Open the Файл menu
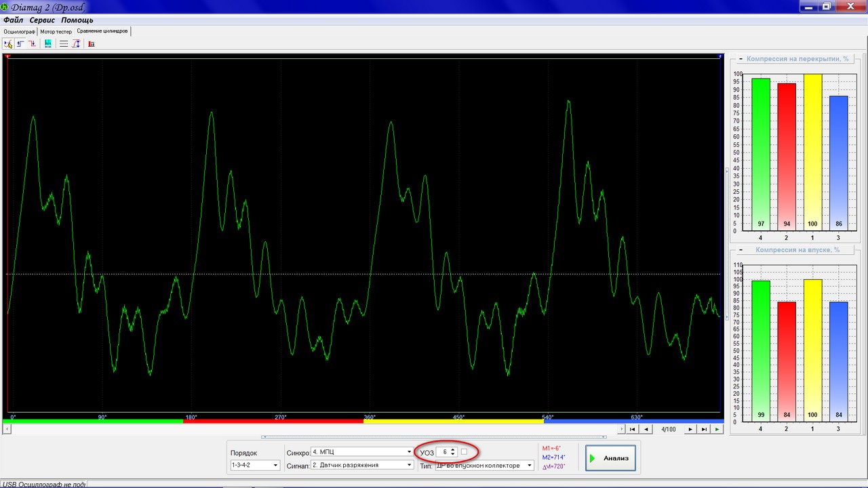 (x=13, y=20)
